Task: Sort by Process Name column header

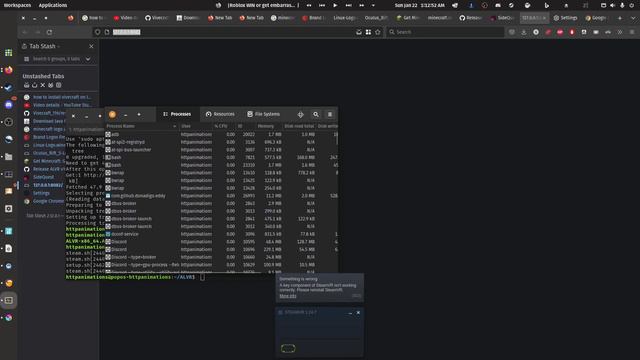Action: click(141, 126)
